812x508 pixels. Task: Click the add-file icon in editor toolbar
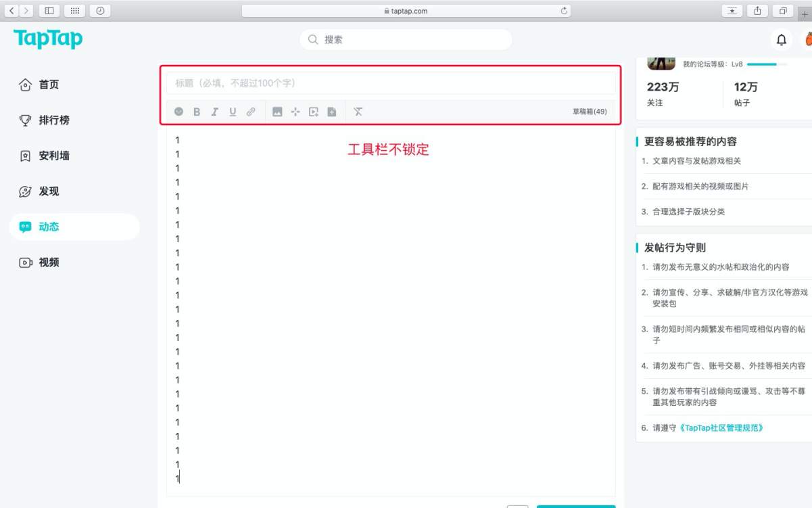coord(332,112)
